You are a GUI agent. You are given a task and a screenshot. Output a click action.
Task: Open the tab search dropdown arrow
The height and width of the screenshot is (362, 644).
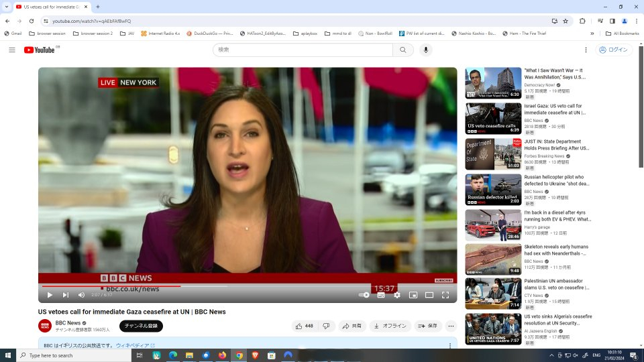tap(7, 7)
